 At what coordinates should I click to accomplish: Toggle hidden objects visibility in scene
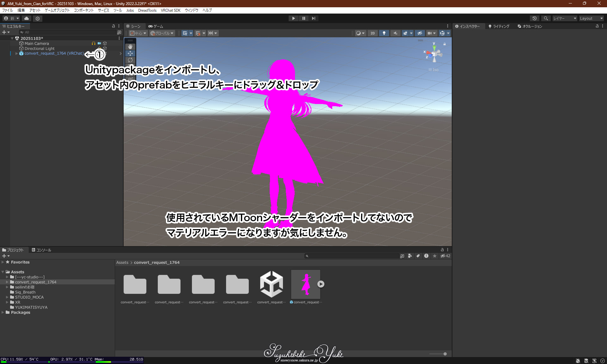[420, 33]
